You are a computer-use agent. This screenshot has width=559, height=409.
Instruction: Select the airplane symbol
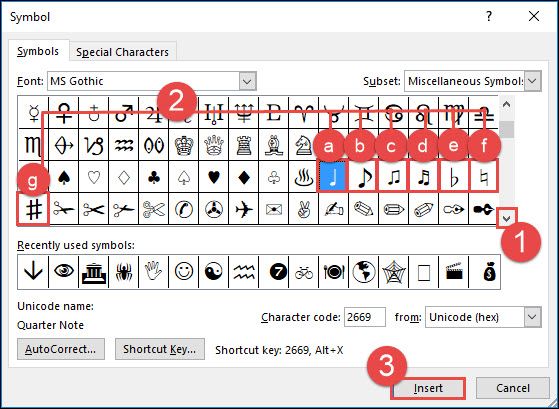click(244, 209)
